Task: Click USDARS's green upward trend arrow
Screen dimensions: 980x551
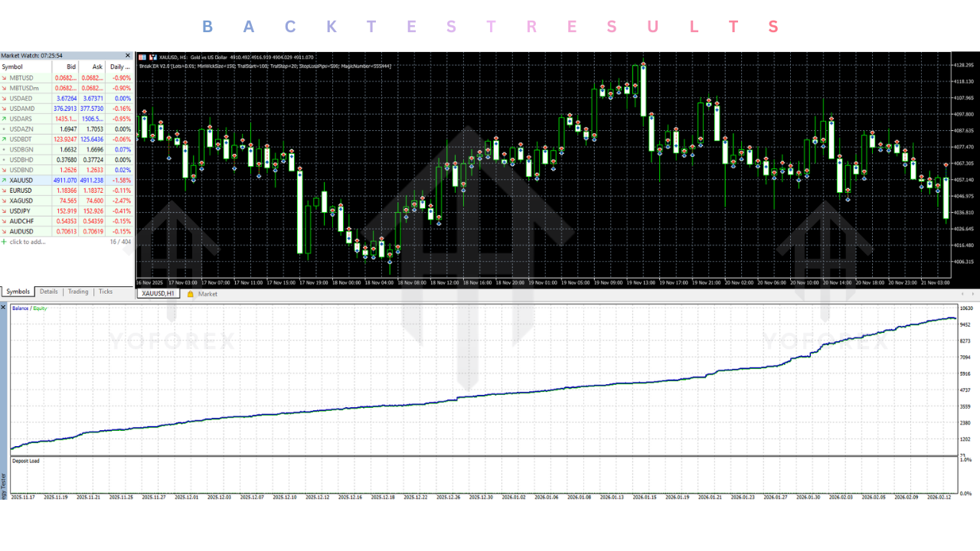Action: [5, 119]
